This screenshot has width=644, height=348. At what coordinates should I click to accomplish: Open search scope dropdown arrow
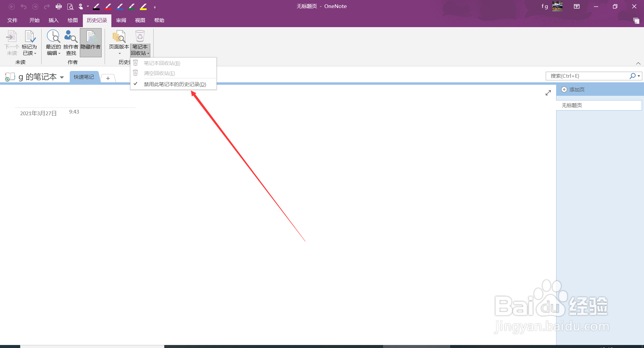pyautogui.click(x=639, y=76)
